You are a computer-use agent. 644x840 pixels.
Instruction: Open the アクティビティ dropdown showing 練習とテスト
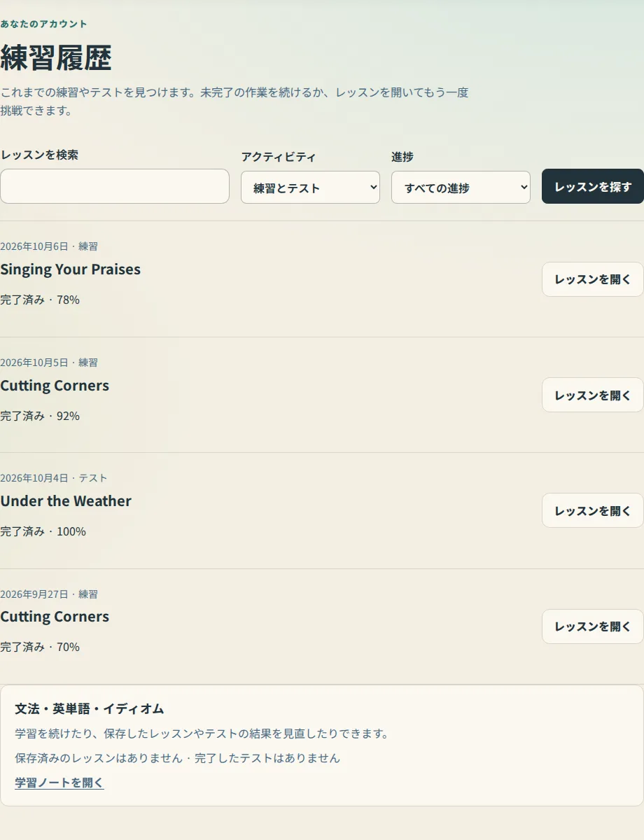coord(310,188)
